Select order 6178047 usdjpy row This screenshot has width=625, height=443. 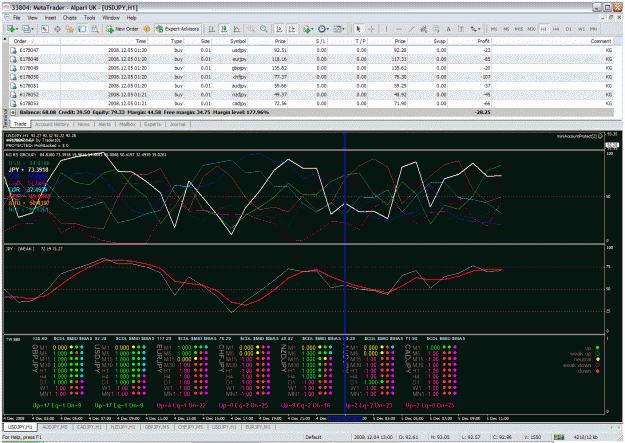[311, 50]
